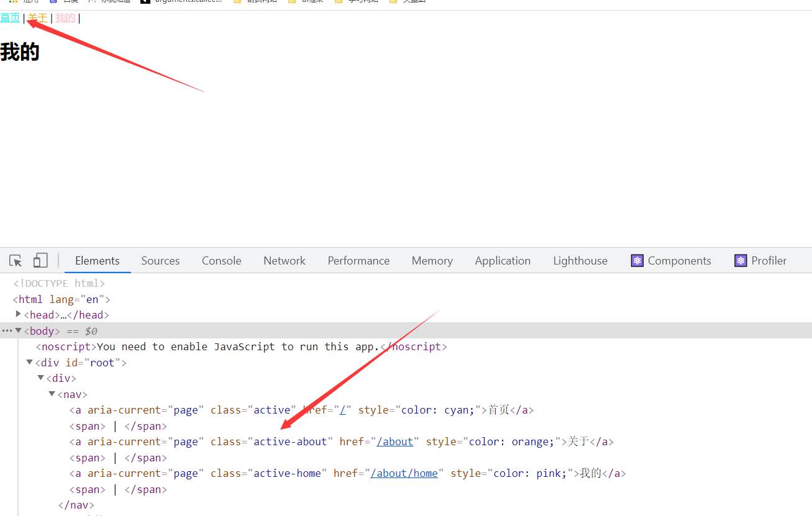The image size is (812, 516).
Task: Click the class="active" attribute on first anchor
Action: tap(253, 410)
